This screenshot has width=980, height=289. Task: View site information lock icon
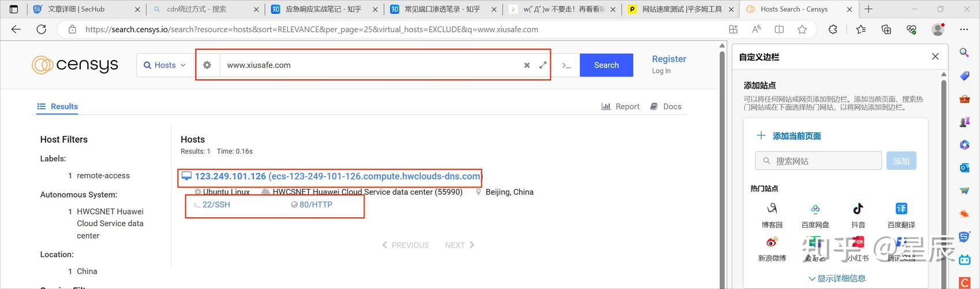pos(72,29)
